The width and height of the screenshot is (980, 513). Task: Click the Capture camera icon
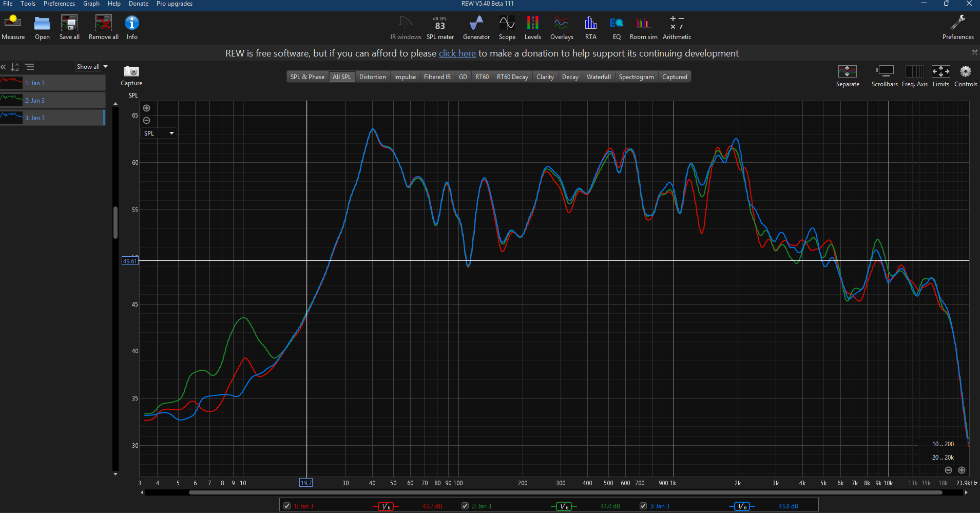click(x=131, y=72)
